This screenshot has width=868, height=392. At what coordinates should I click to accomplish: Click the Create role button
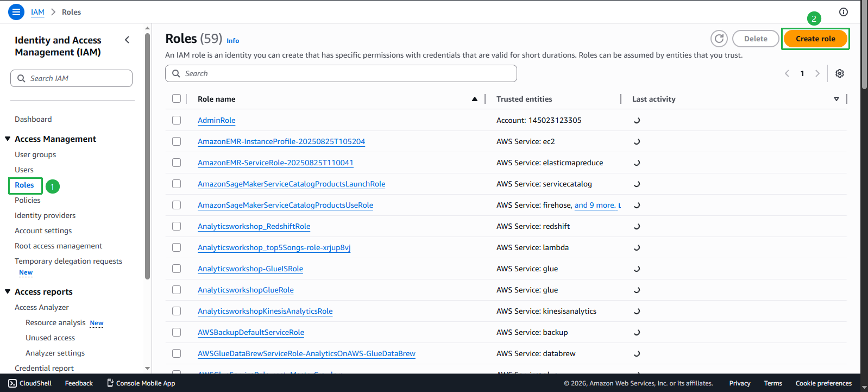point(815,39)
